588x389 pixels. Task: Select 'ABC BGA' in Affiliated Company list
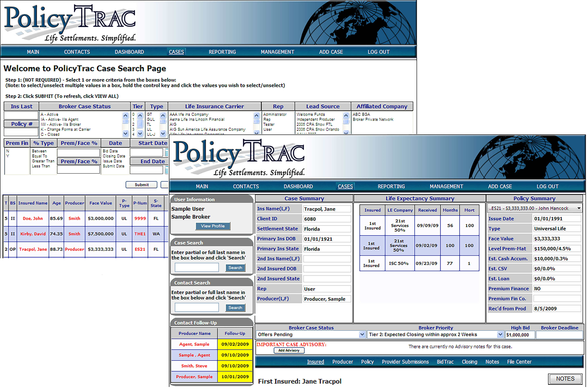coord(361,114)
